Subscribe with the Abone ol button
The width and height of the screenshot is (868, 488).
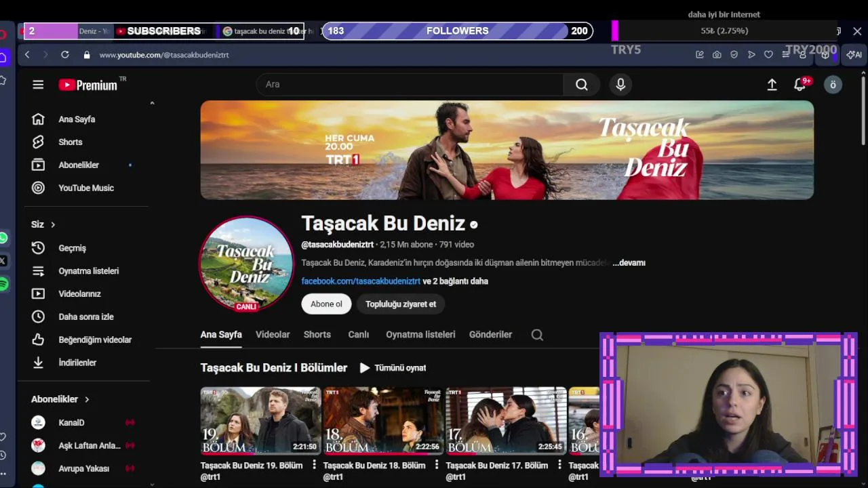coord(326,304)
